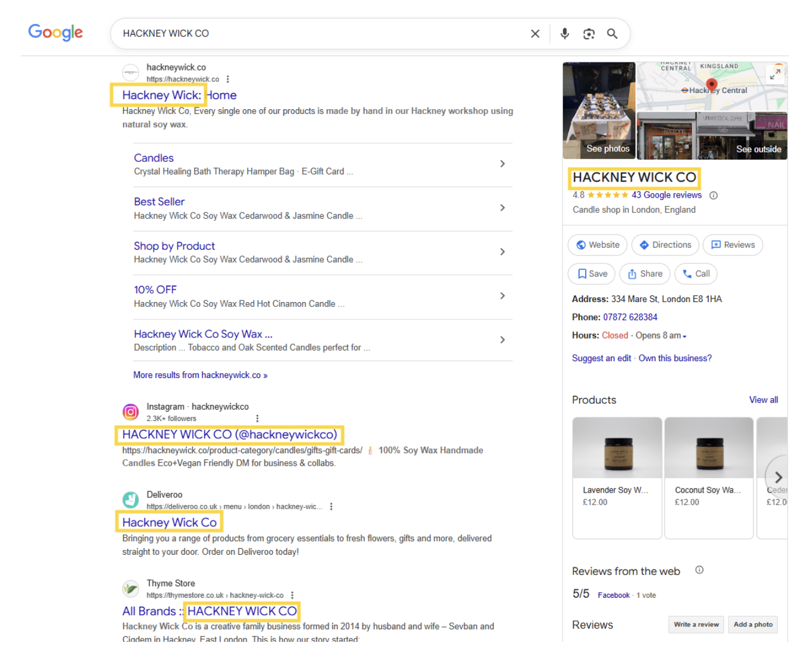Save the business using the Save button
This screenshot has height=658, width=812.
pyautogui.click(x=592, y=274)
